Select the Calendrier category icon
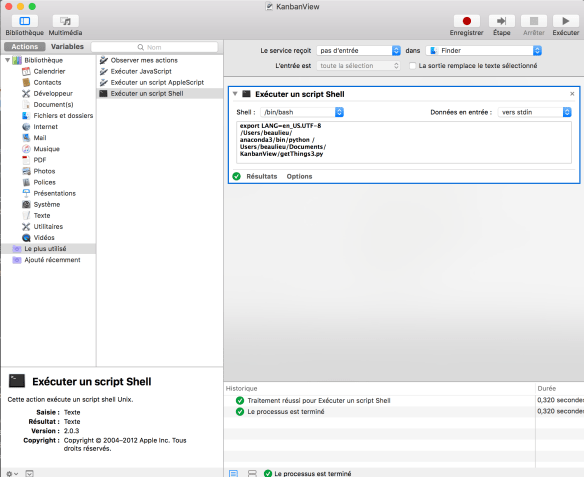584x477 pixels. point(26,71)
